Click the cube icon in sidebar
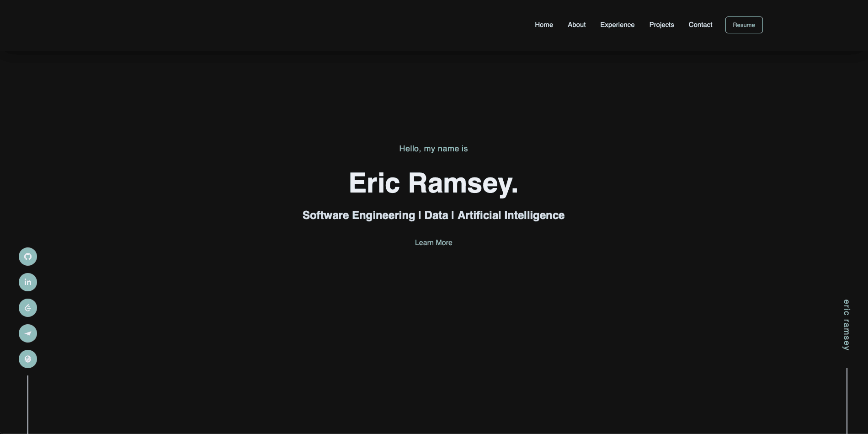 click(x=28, y=359)
